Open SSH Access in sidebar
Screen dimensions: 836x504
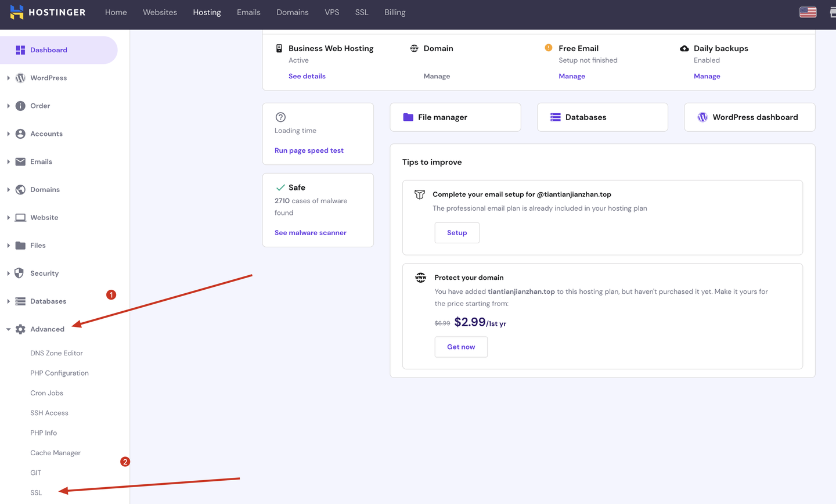click(49, 413)
